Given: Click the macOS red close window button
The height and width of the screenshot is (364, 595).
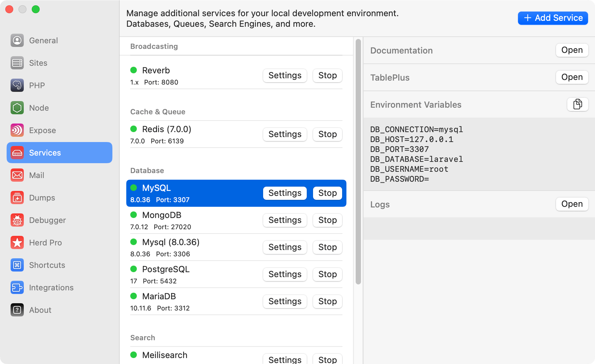Looking at the screenshot, I should (x=9, y=9).
